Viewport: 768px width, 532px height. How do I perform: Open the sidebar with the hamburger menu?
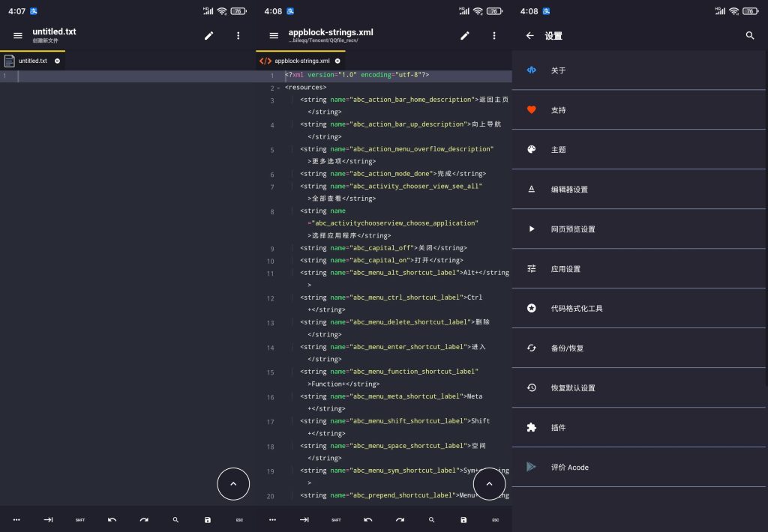(x=274, y=35)
